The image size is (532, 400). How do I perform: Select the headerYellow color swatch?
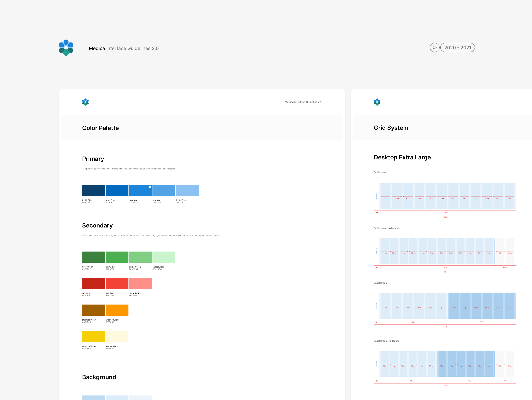(x=117, y=336)
